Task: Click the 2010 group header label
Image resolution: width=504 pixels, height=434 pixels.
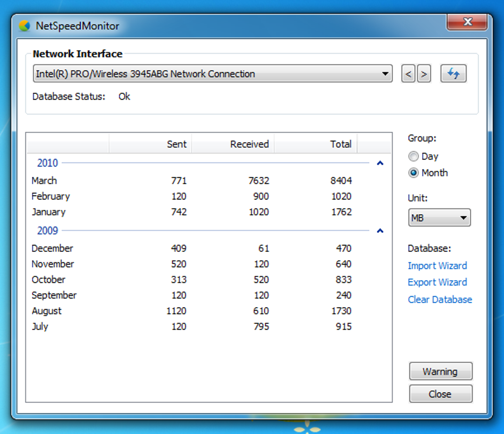Action: 47,163
